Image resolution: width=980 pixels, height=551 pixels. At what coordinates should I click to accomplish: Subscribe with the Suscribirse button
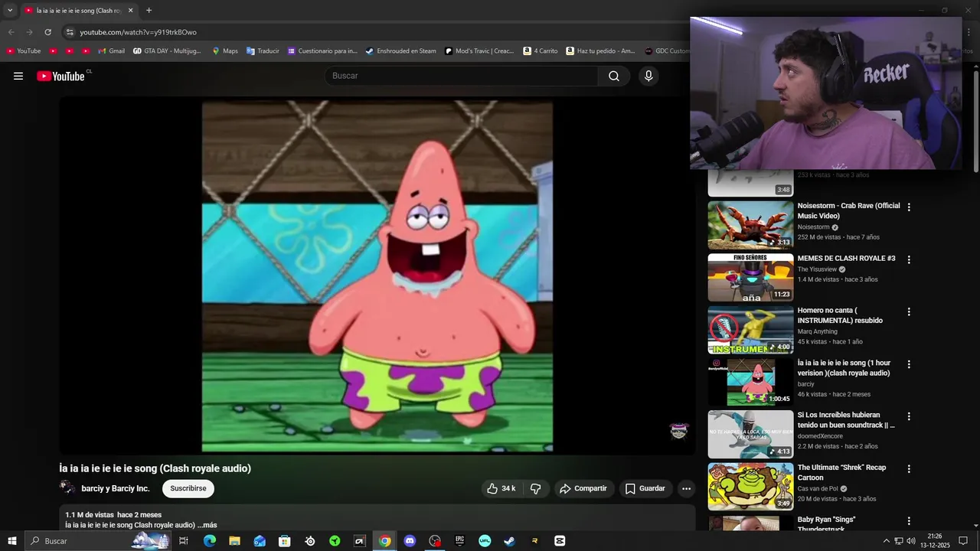(x=188, y=488)
